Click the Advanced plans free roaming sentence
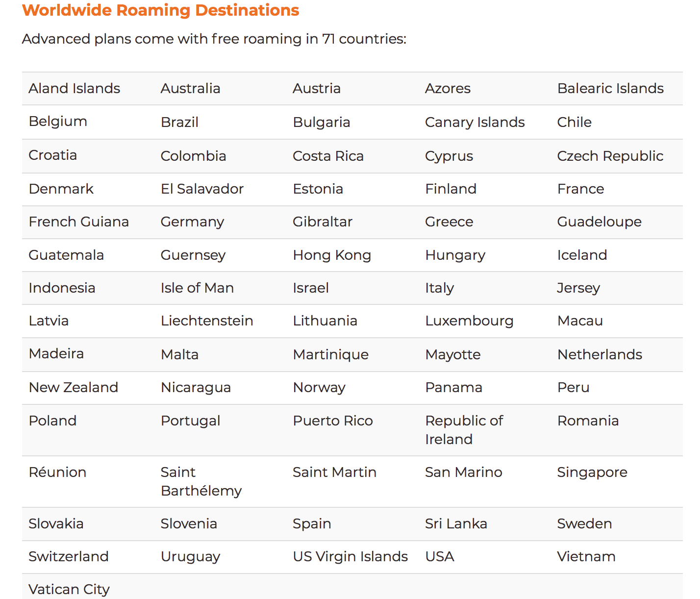The height and width of the screenshot is (599, 700). click(x=214, y=39)
